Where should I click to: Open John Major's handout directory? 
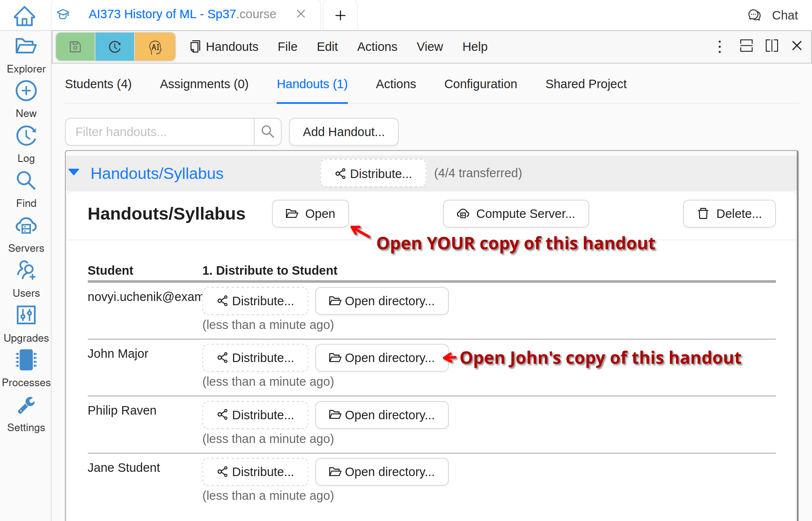tap(381, 358)
